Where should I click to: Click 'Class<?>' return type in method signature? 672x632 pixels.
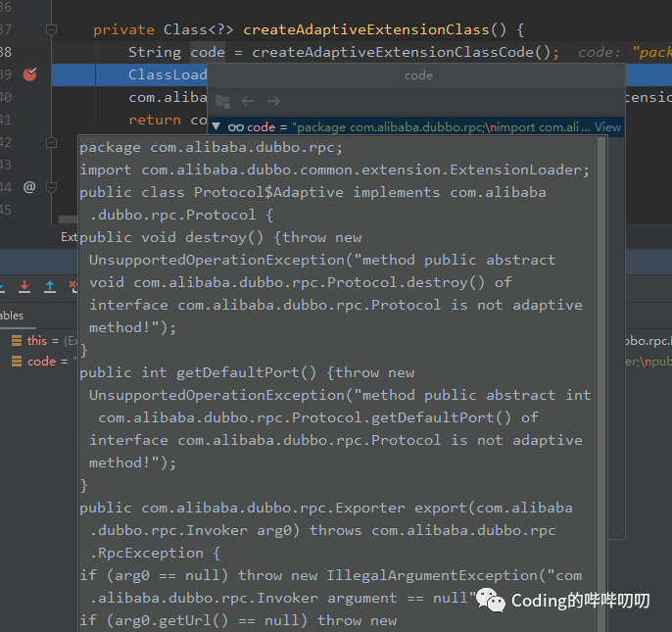tap(199, 29)
